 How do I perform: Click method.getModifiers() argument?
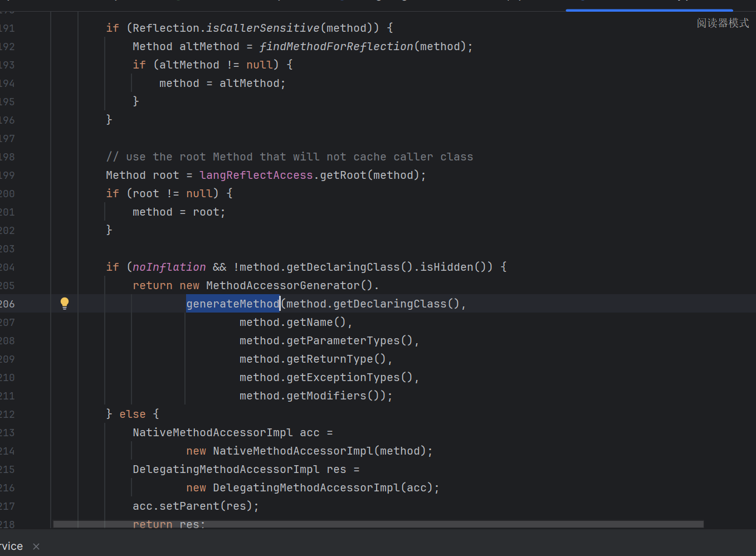point(309,396)
